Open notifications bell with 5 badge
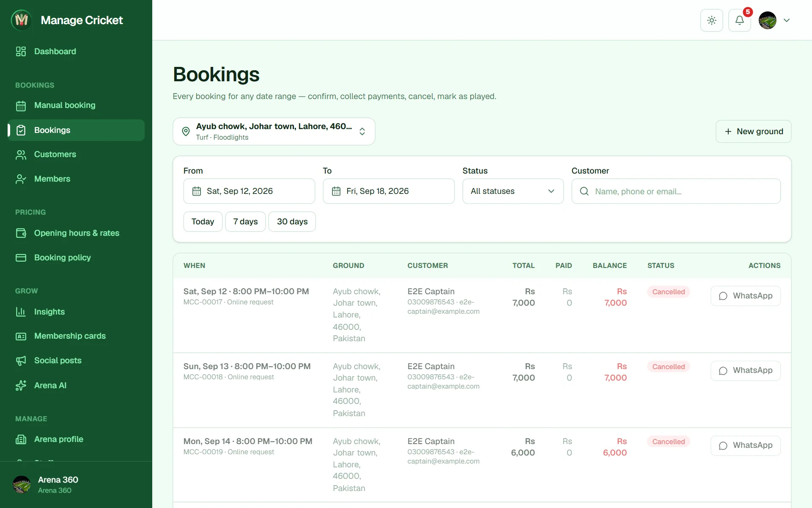Viewport: 812px width, 508px height. tap(740, 20)
